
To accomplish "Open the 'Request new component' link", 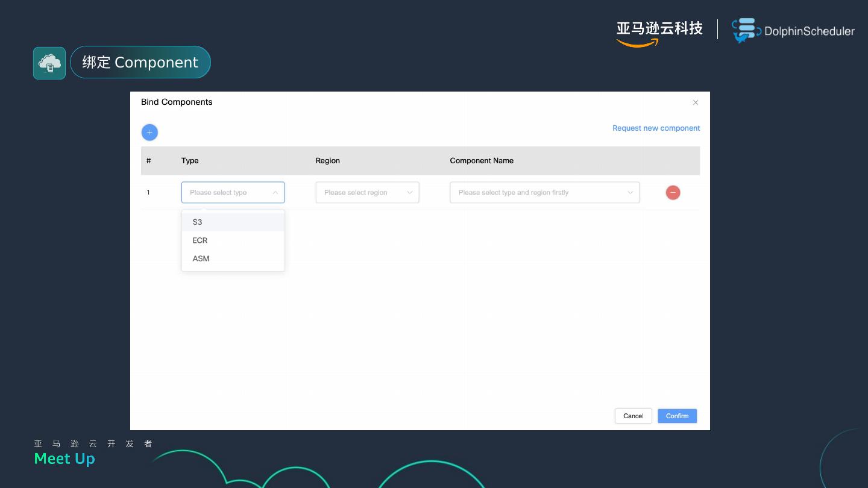I will [x=656, y=128].
